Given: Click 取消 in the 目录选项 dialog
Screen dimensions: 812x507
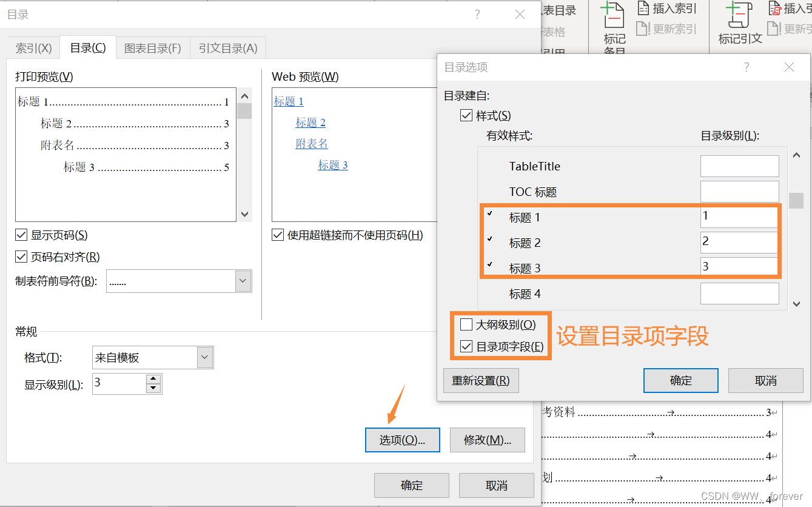Looking at the screenshot, I should tap(766, 381).
